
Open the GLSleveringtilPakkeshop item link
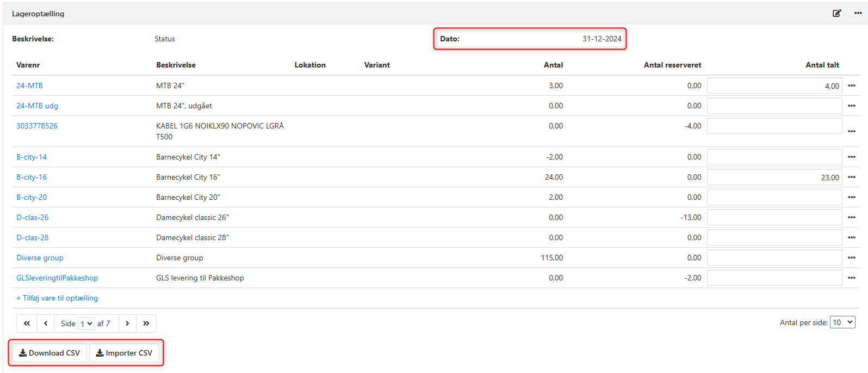pos(57,278)
